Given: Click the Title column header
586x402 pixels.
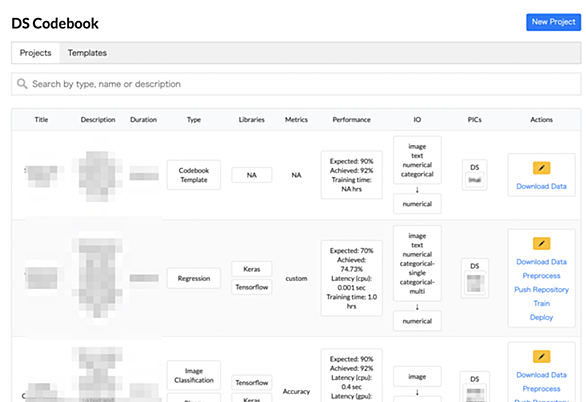Looking at the screenshot, I should pos(41,120).
